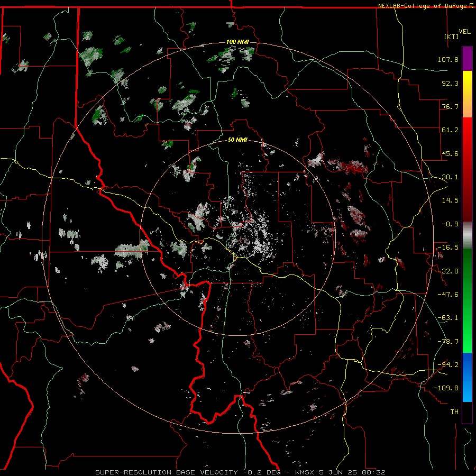The height and width of the screenshot is (476, 476).
Task: Select the 14.5 legend value
Action: [x=450, y=200]
